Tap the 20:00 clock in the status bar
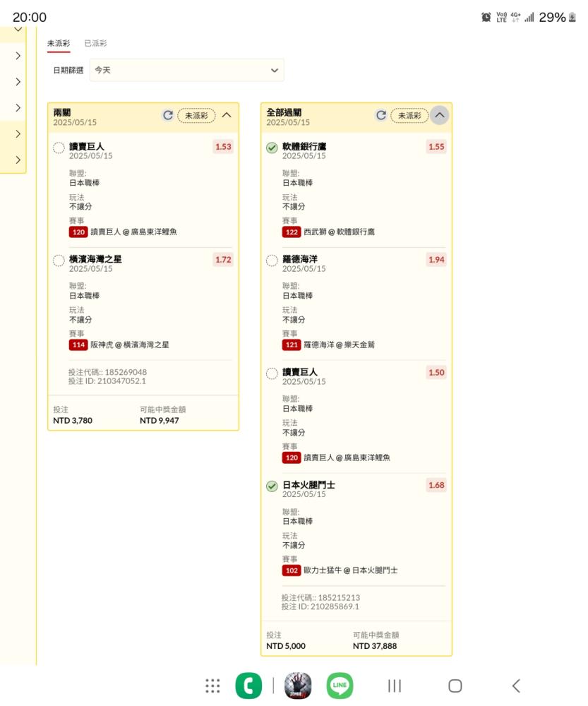The height and width of the screenshot is (706, 588). point(29,17)
